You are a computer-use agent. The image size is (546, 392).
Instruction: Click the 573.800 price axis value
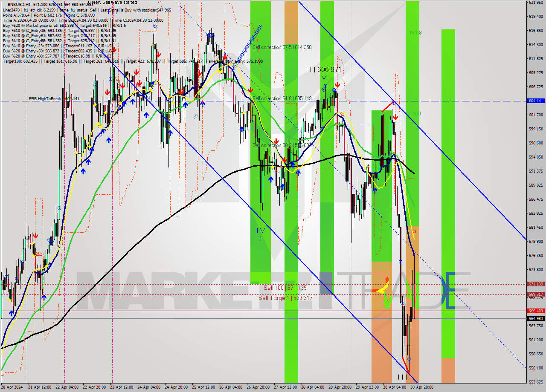point(536,270)
